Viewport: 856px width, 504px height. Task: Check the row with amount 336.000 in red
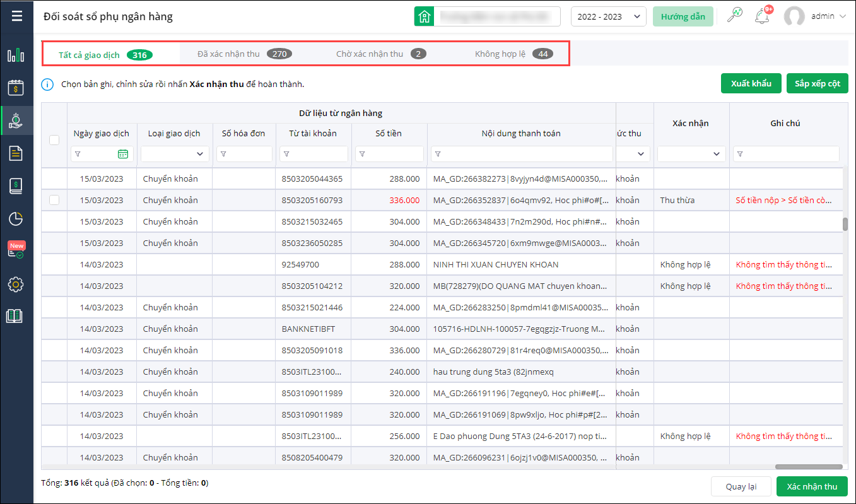(54, 200)
